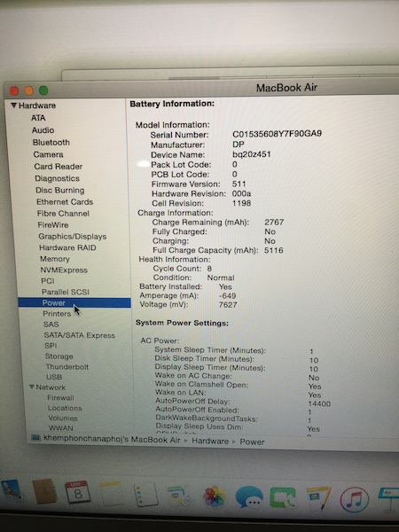The width and height of the screenshot is (399, 532).
Task: Select Bluetooth in the Hardware list
Action: (51, 142)
